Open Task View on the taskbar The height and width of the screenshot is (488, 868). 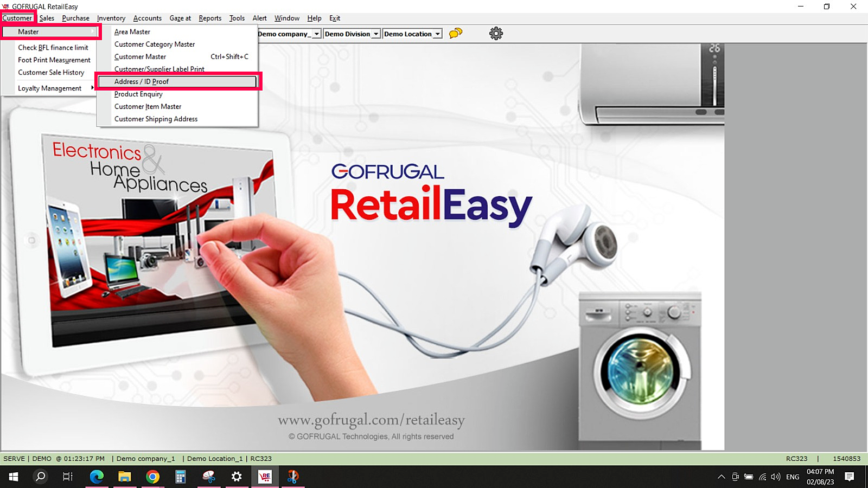(x=68, y=477)
